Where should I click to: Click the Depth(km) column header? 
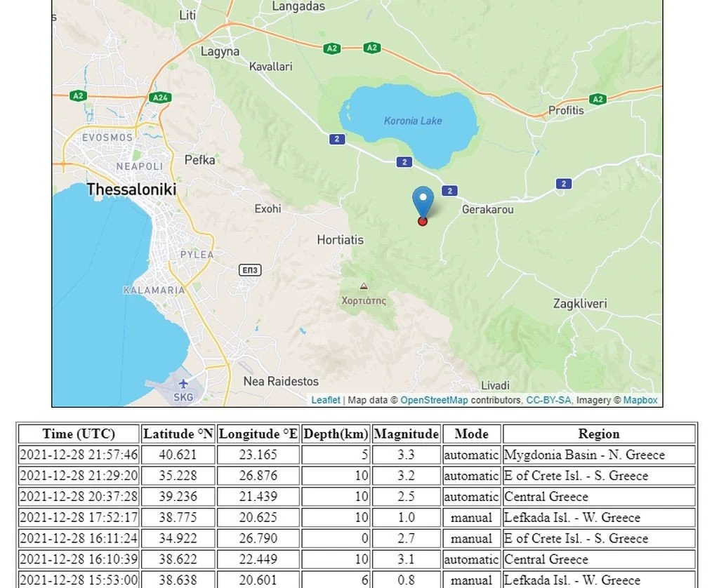click(336, 434)
